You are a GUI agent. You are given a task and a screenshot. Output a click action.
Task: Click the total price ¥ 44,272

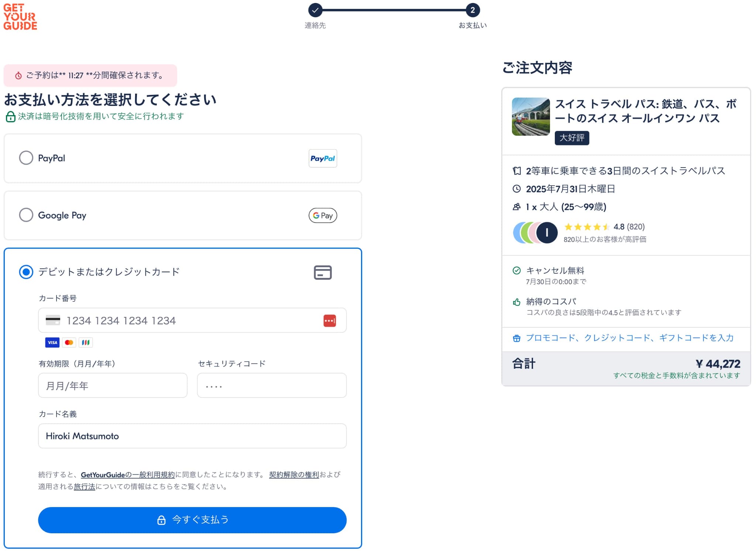(718, 364)
